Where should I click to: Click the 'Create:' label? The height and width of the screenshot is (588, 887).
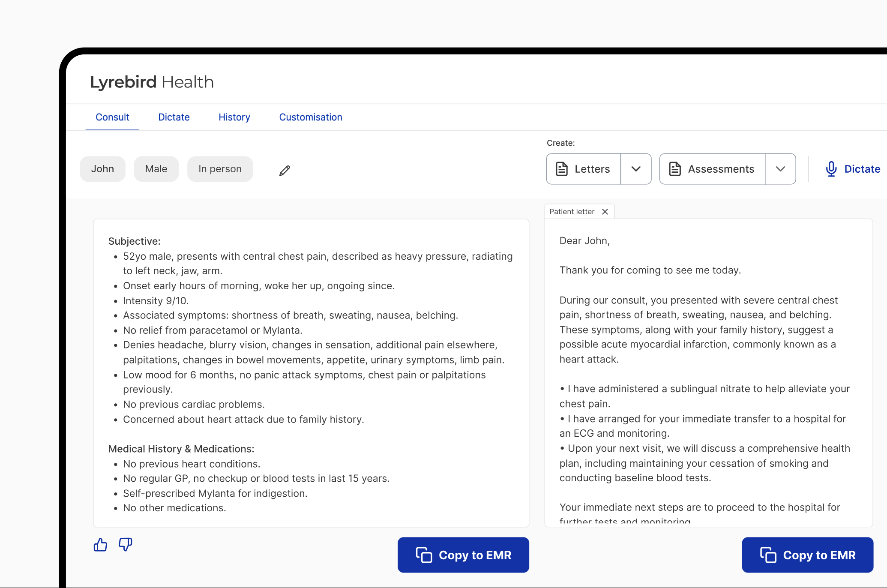coord(560,143)
